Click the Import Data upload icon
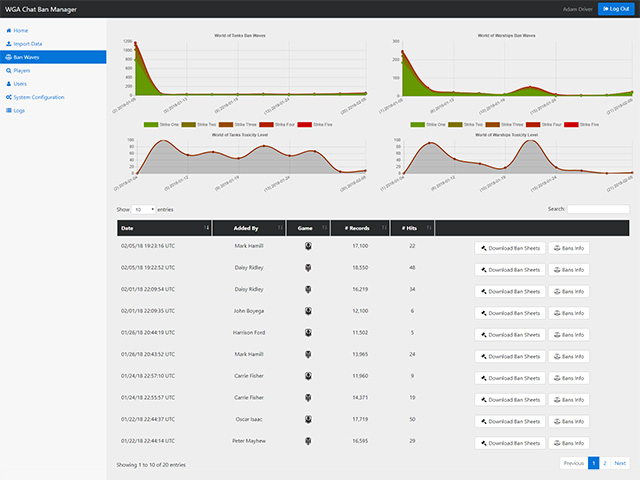This screenshot has height=480, width=640. click(x=9, y=44)
